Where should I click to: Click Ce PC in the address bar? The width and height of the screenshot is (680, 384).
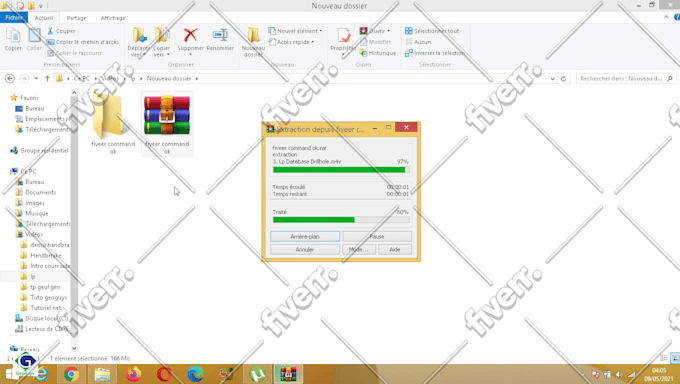(x=82, y=79)
